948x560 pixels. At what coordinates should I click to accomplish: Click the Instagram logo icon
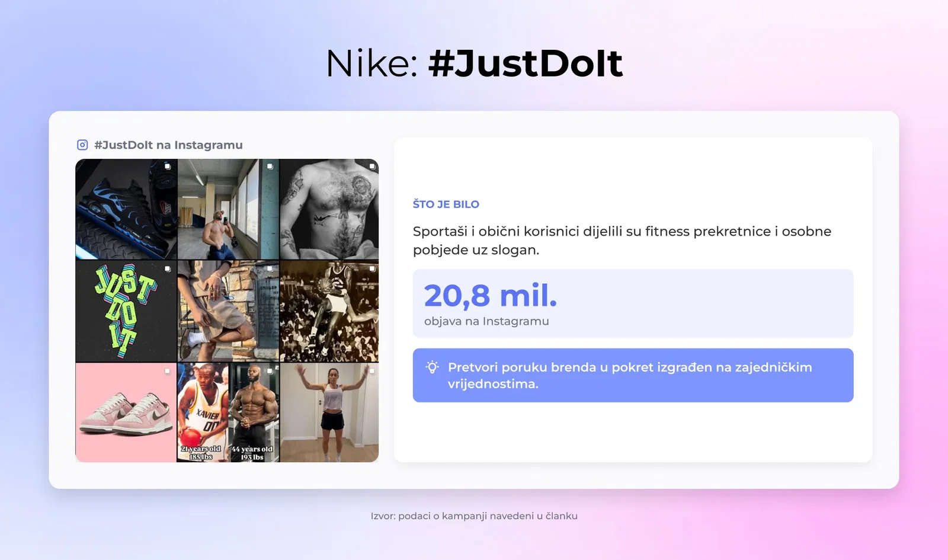pyautogui.click(x=82, y=145)
